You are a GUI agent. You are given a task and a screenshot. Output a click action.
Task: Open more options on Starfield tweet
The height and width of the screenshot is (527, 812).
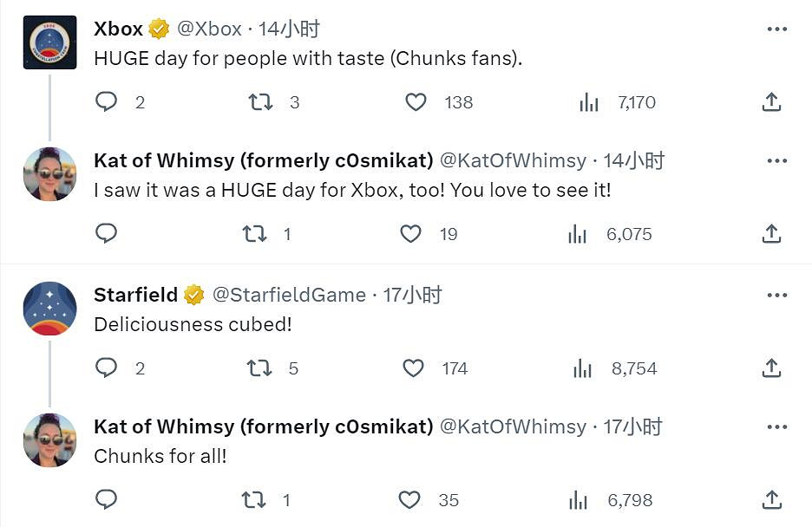[x=776, y=295]
